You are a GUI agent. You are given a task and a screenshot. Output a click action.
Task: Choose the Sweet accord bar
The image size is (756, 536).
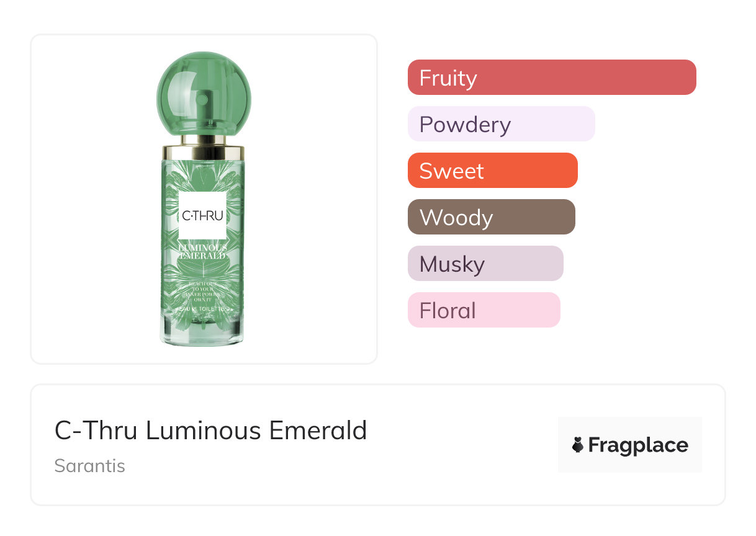click(x=492, y=171)
